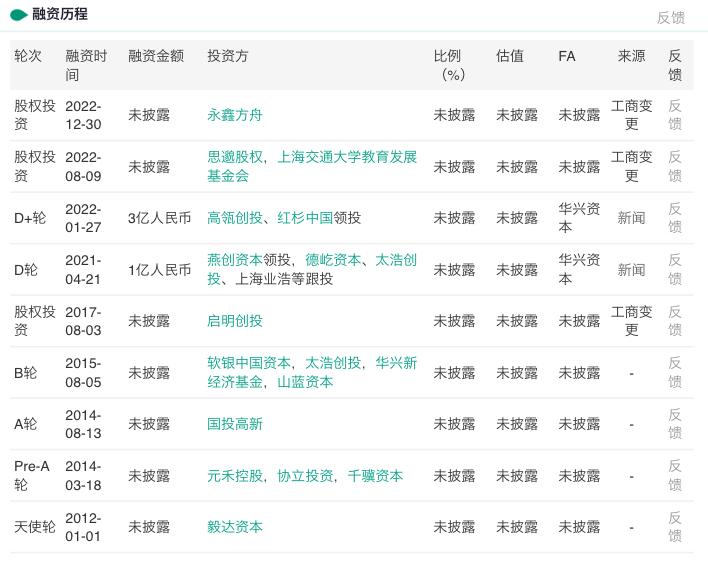Select the 天使轮 round cell
The width and height of the screenshot is (708, 561).
(x=35, y=527)
